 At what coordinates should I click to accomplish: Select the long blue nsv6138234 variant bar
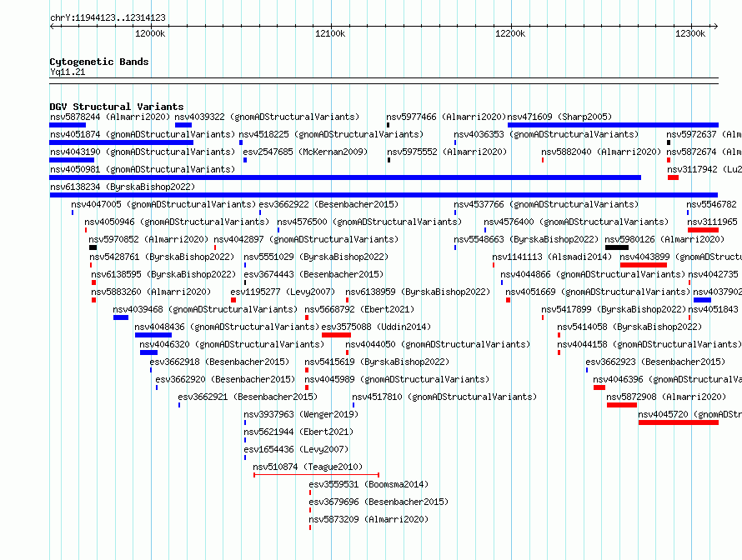click(384, 195)
